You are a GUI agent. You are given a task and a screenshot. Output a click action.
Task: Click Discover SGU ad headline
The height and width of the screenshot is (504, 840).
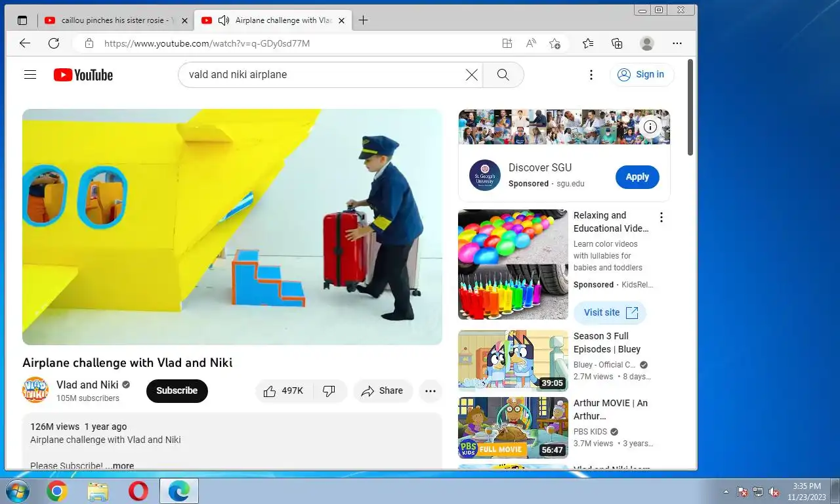tap(540, 167)
